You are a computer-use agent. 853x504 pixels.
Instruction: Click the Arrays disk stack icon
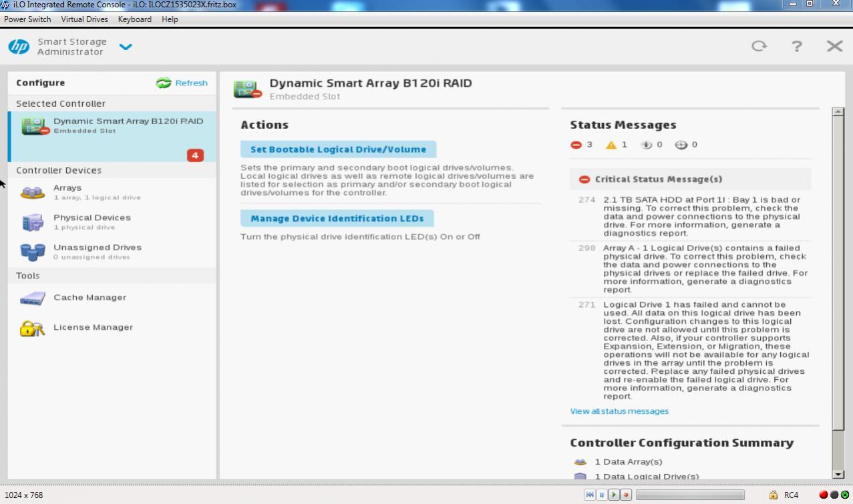pos(33,193)
